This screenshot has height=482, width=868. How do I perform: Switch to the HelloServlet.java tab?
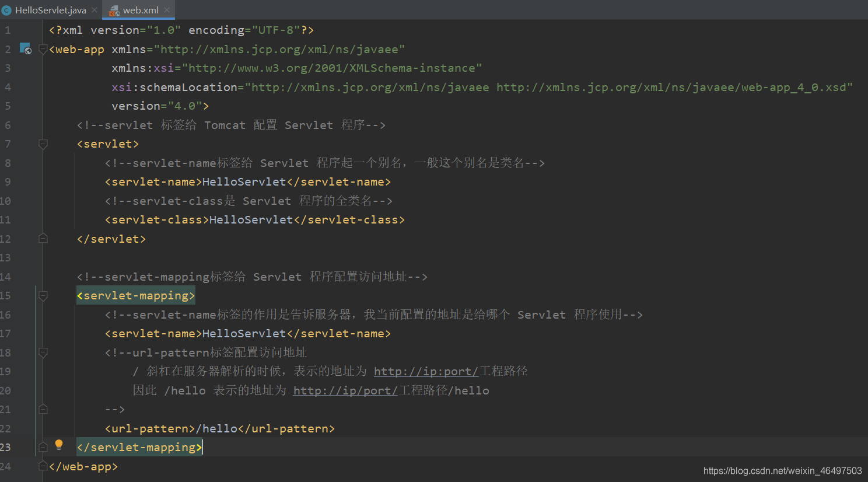tap(50, 10)
